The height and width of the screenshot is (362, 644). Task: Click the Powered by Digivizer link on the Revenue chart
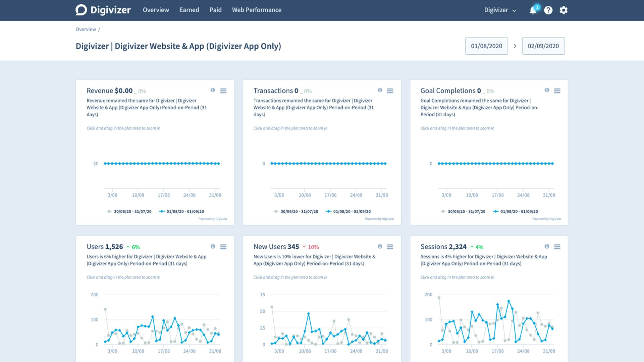213,219
